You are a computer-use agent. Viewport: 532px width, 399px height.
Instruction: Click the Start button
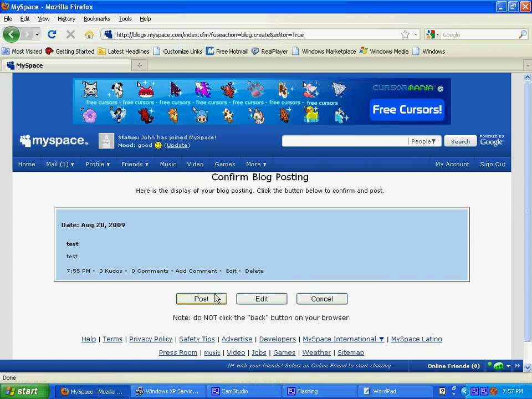coord(22,391)
